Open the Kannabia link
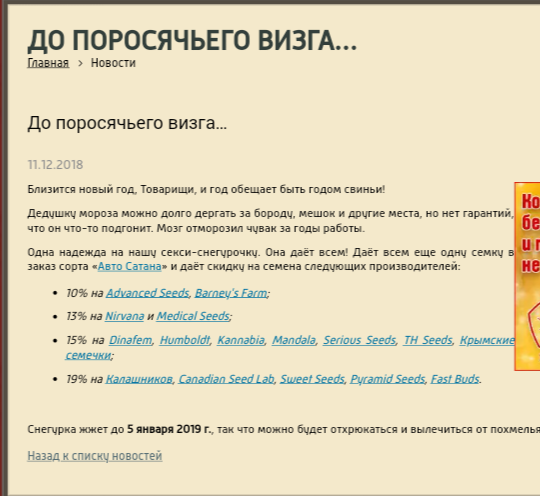The image size is (540, 496). click(241, 340)
